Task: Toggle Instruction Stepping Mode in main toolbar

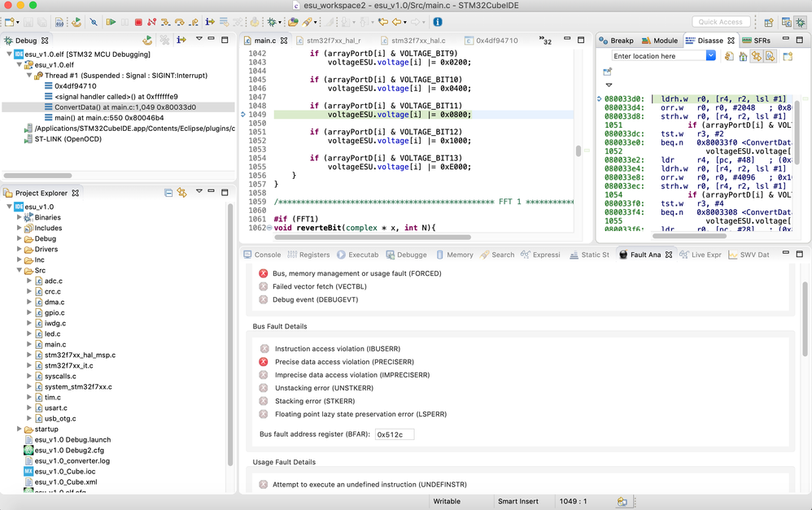Action: 210,22
